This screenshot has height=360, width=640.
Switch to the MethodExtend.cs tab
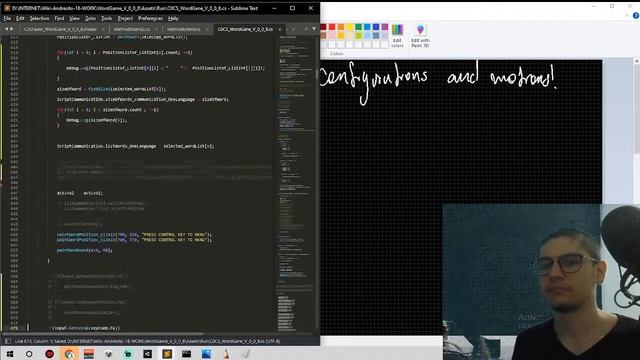pos(184,29)
